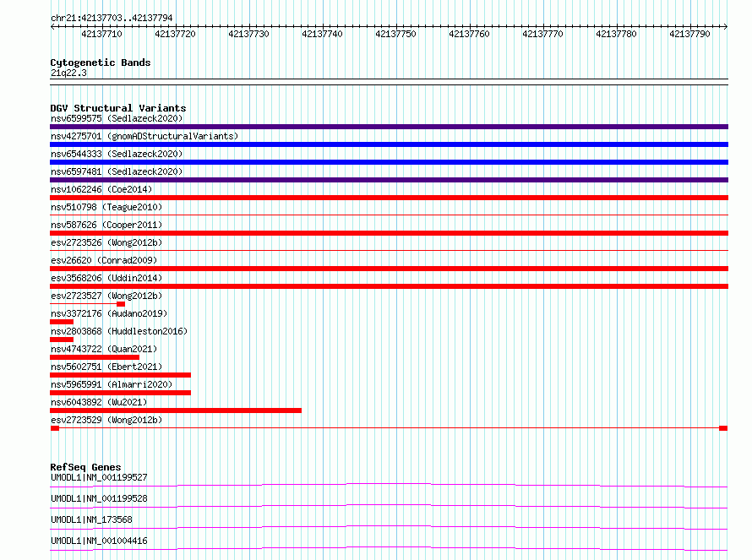
Task: Select the Cytogenetic Bands track title
Action: click(x=101, y=63)
